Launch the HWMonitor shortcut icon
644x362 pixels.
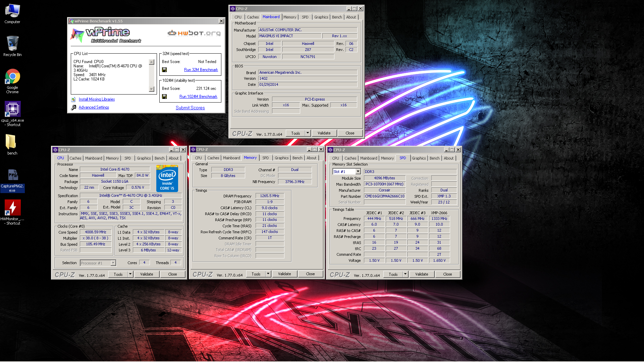tap(12, 212)
